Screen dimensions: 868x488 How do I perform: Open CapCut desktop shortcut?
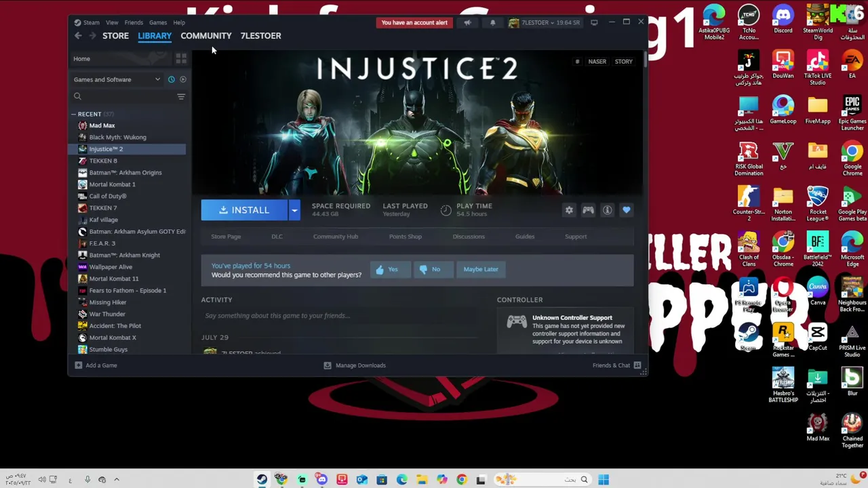point(818,337)
